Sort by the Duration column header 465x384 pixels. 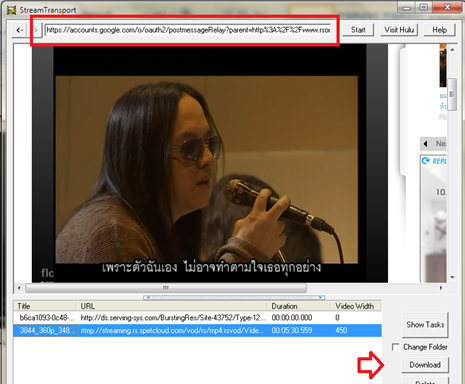tap(299, 306)
